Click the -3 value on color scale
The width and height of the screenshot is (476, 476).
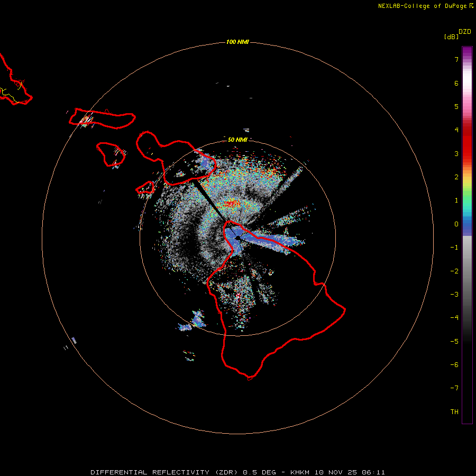(454, 295)
